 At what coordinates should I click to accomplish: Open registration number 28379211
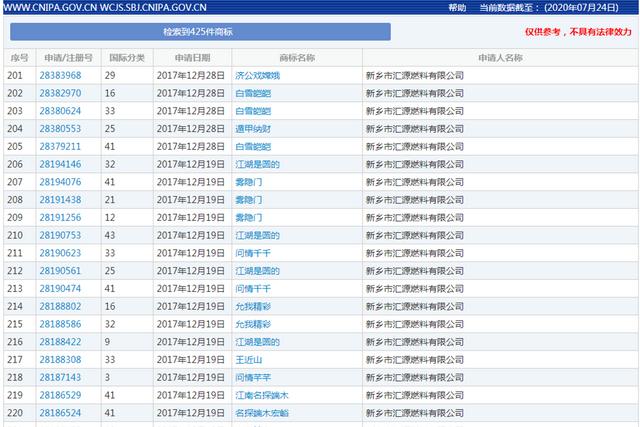(60, 147)
